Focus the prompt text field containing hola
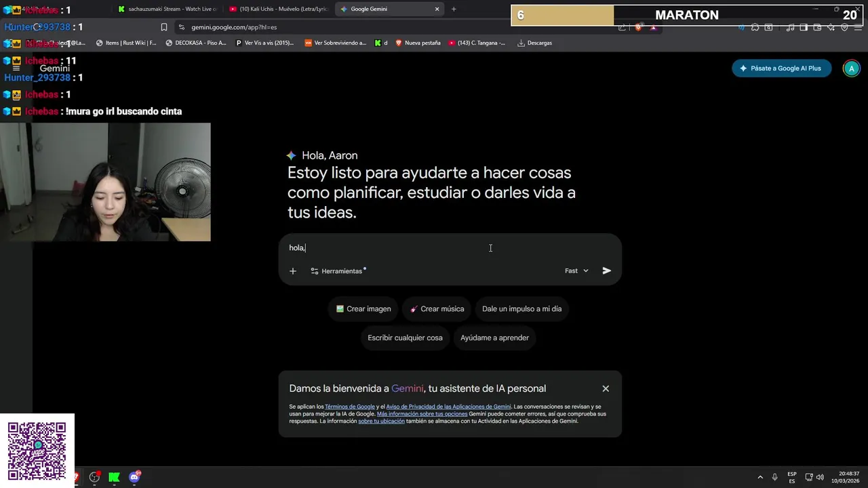The image size is (868, 488). pyautogui.click(x=450, y=248)
